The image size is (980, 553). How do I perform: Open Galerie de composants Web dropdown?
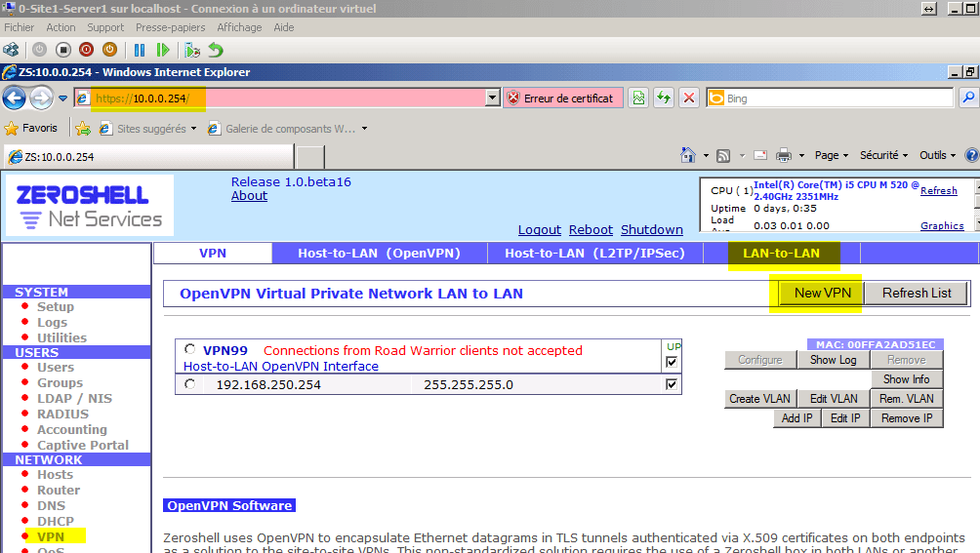[x=288, y=129]
